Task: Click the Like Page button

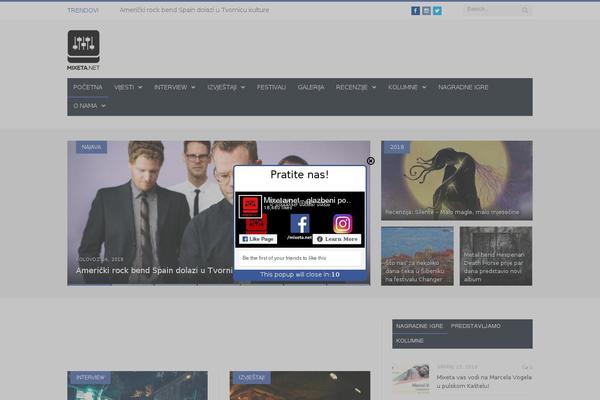Action: pos(258,239)
